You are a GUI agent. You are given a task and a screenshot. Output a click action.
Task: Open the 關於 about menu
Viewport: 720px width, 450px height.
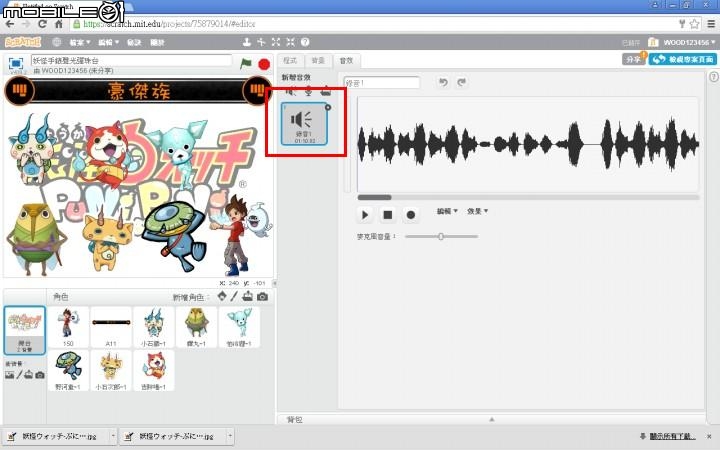tap(158, 42)
